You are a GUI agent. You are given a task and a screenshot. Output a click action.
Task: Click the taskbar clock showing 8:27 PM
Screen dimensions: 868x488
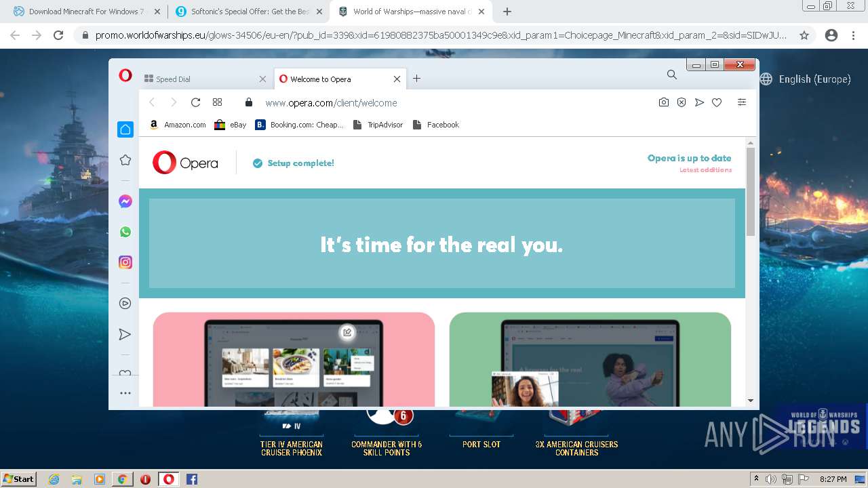coord(833,479)
